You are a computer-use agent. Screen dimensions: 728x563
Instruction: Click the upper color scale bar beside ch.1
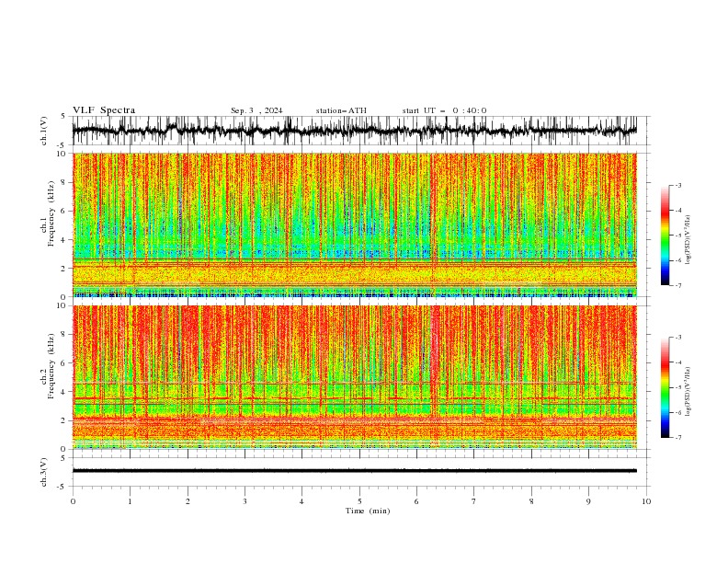[x=665, y=236]
